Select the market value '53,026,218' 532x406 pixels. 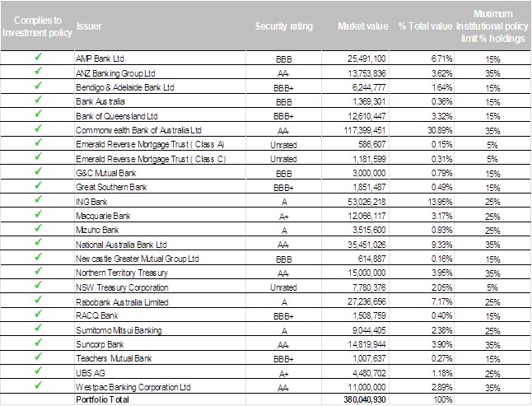[366, 202]
